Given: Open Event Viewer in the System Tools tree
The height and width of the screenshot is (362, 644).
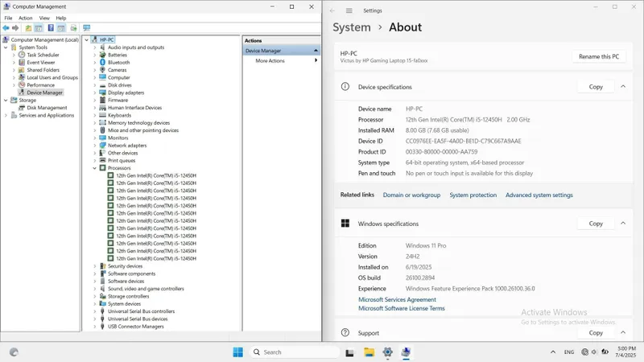Looking at the screenshot, I should [x=41, y=63].
